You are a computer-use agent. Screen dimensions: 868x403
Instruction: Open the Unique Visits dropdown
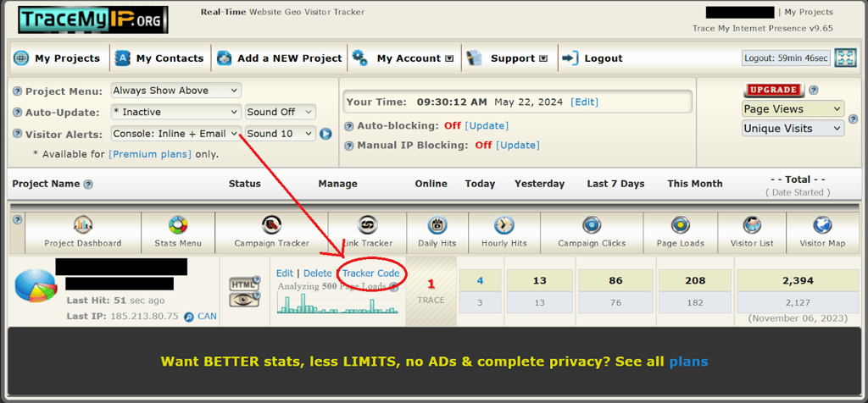(793, 128)
